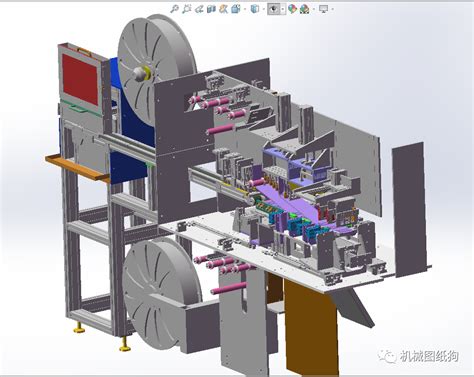
Task: Expand the Apply Scene dropdown arrow
Action: [314, 9]
